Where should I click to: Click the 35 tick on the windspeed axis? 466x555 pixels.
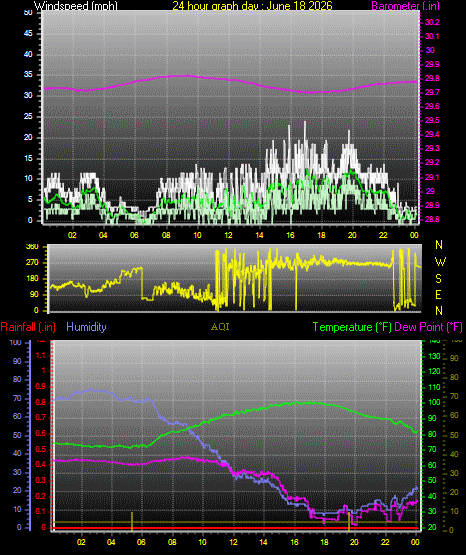point(28,75)
